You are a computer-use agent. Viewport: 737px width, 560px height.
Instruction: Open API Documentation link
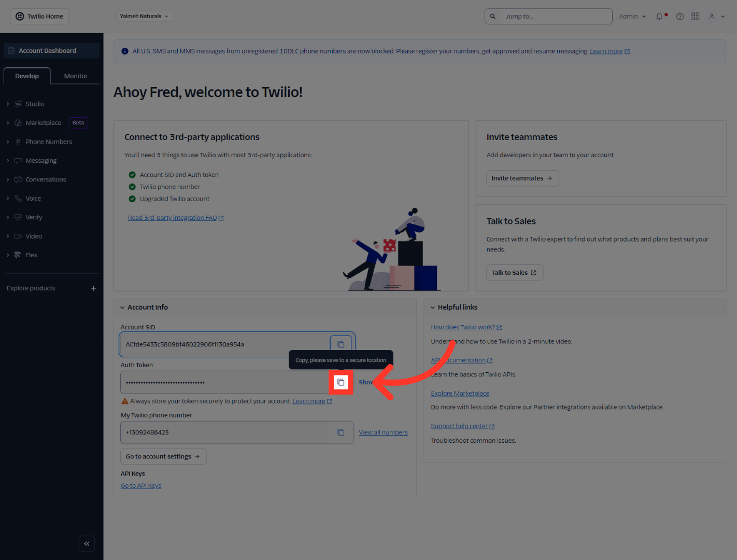click(461, 360)
